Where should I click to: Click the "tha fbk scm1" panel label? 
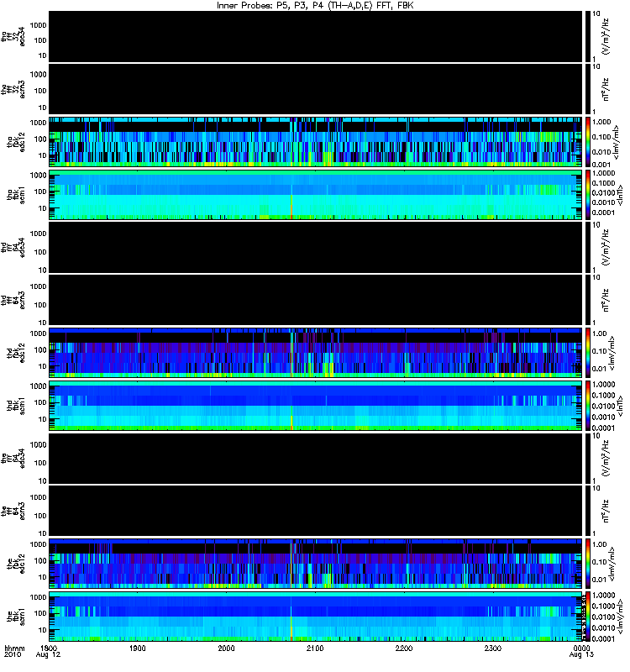[x=16, y=194]
